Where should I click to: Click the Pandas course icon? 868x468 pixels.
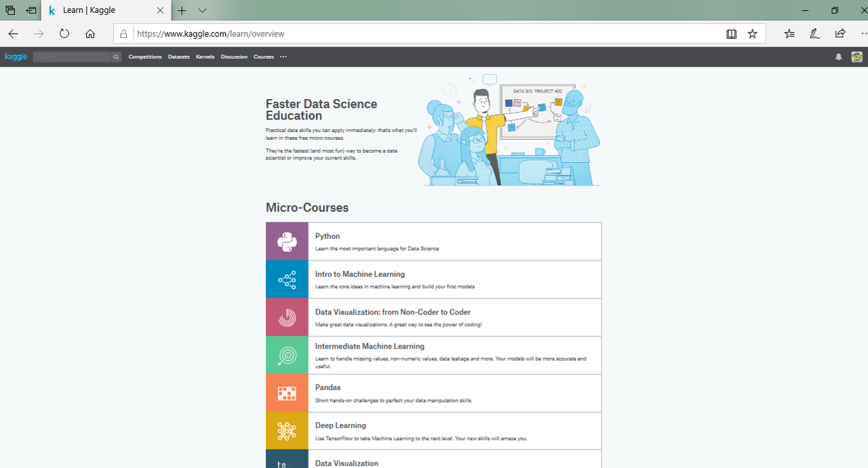pos(287,393)
